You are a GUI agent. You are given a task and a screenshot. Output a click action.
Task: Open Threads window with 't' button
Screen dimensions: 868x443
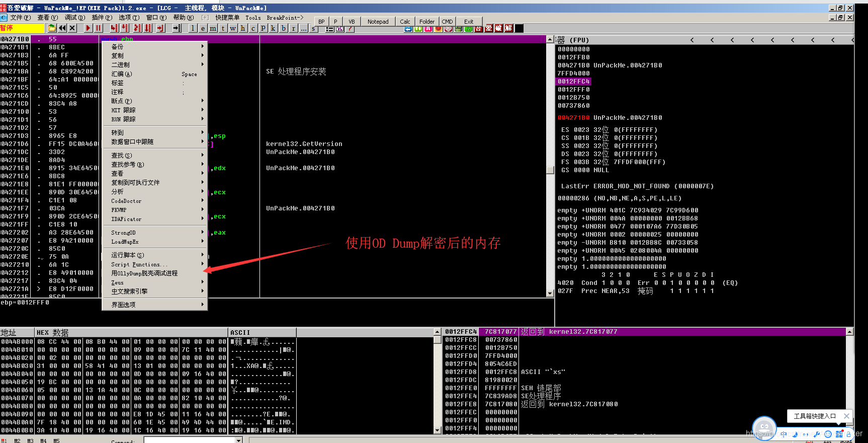[x=223, y=28]
